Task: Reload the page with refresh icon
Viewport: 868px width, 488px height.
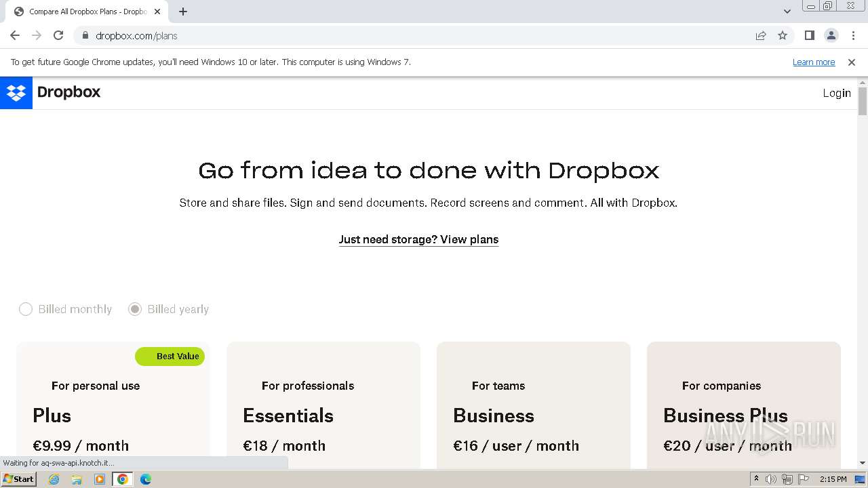Action: pos(58,36)
